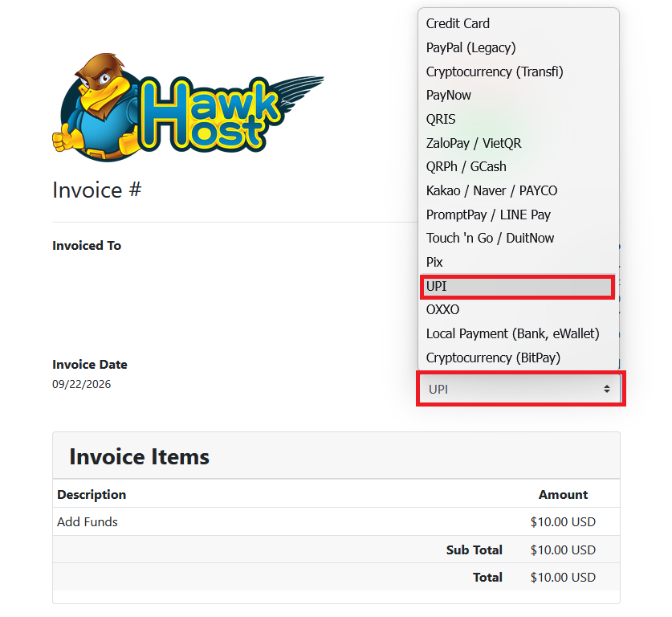Click the Amount column header

(x=563, y=495)
